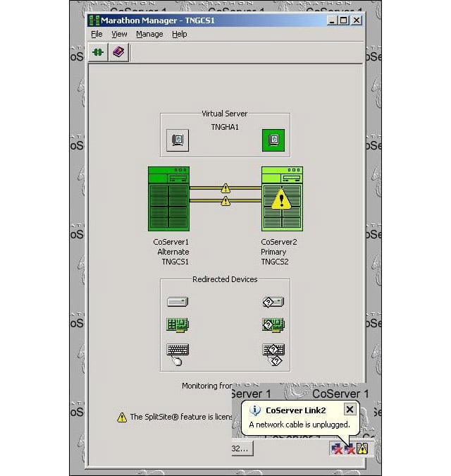This screenshot has width=451, height=476.
Task: Click the CoServer1 label text
Action: pyautogui.click(x=171, y=242)
